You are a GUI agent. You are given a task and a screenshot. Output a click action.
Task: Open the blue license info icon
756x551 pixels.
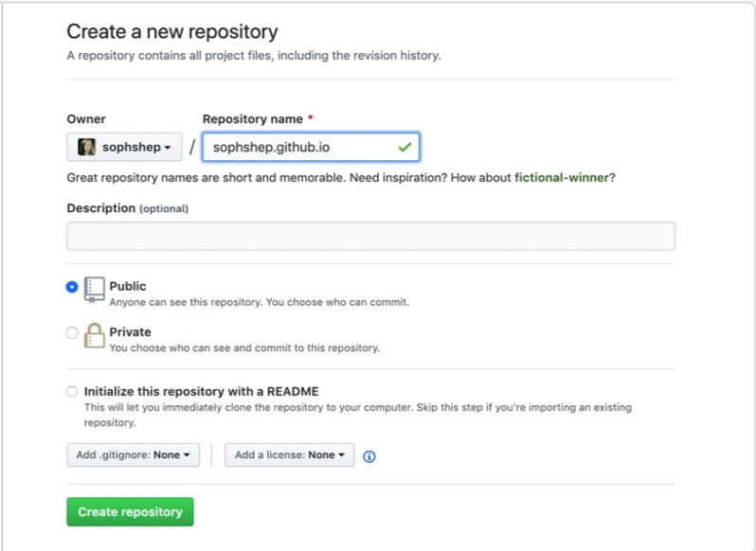(369, 456)
